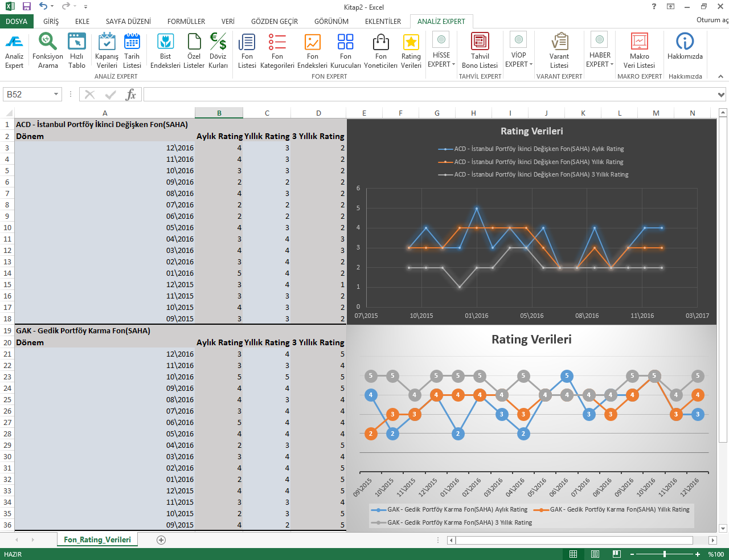729x560 pixels.
Task: Open Kapanış Verileri
Action: tap(107, 51)
